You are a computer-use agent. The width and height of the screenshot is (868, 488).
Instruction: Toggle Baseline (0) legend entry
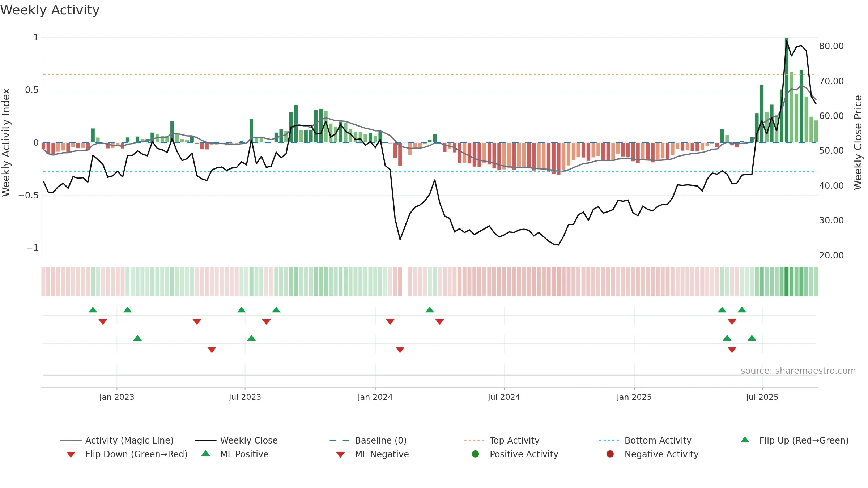click(x=368, y=440)
